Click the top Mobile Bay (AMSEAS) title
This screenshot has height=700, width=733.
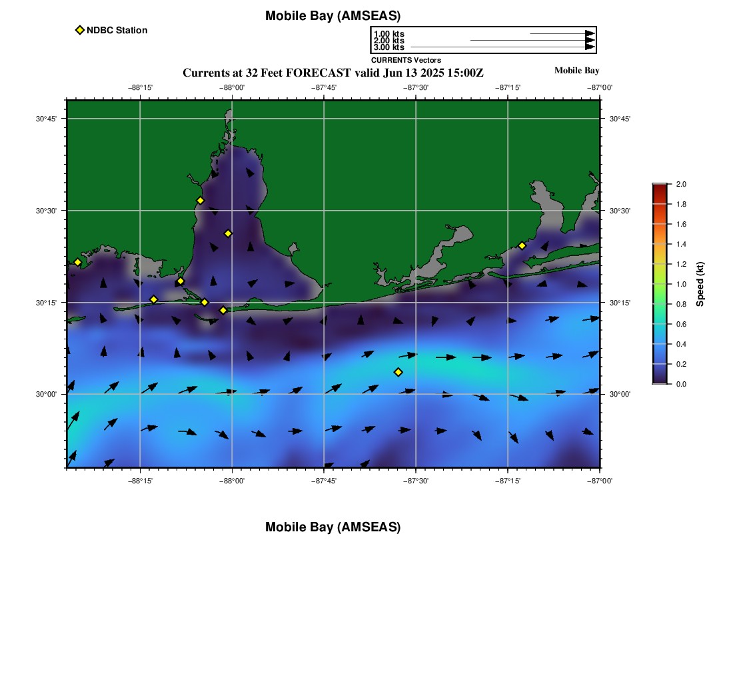333,16
